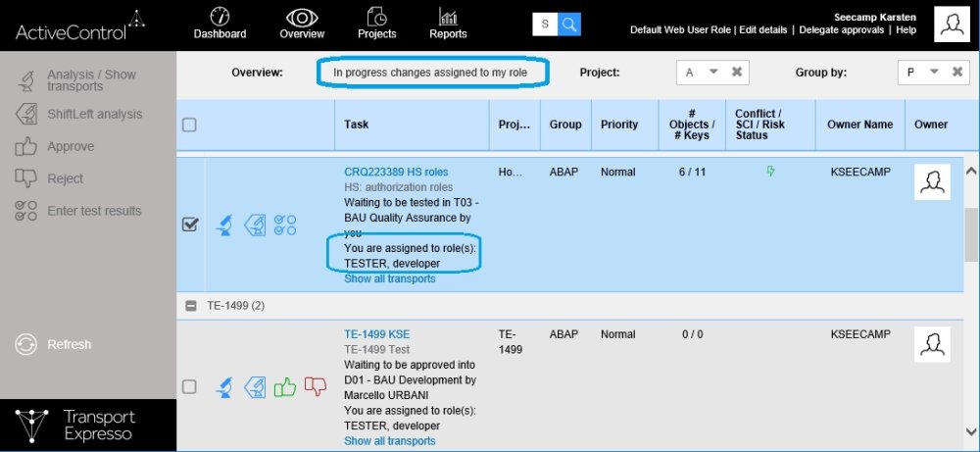Click the scrollbar up arrow

[971, 170]
